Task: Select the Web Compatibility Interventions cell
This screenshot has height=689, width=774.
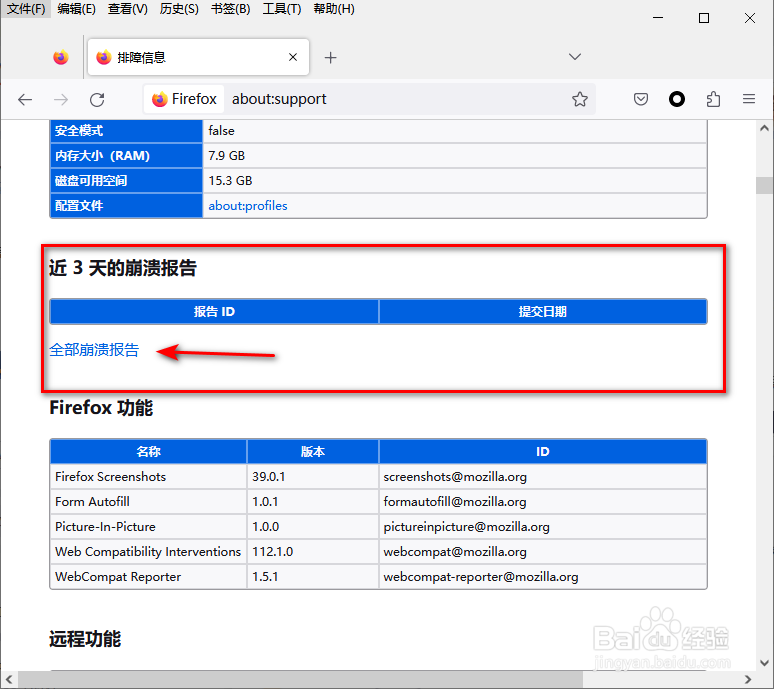Action: (x=148, y=552)
